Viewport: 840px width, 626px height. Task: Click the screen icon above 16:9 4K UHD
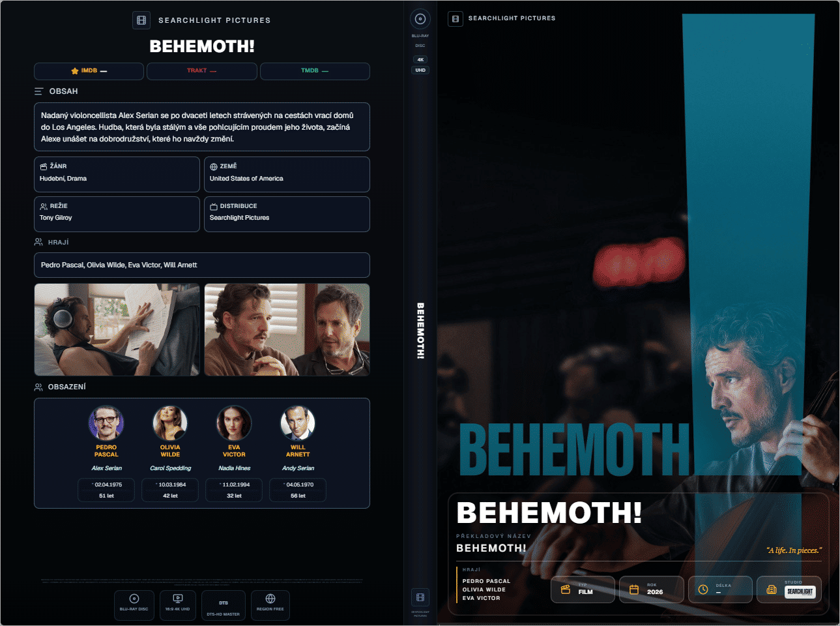point(178,599)
